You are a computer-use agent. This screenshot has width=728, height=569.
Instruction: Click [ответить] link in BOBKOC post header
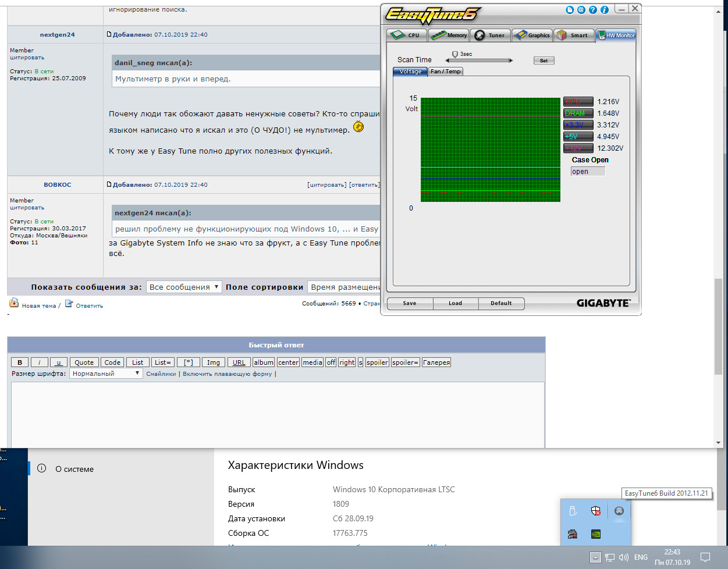[364, 184]
